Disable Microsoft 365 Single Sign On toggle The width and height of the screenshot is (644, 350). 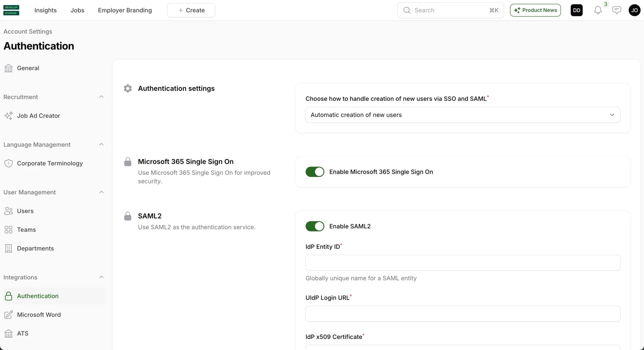[x=315, y=172]
